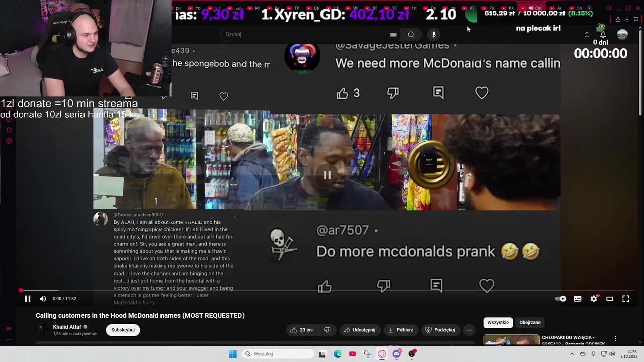Click the magnifier search button
The width and height of the screenshot is (644, 362).
coord(411,34)
